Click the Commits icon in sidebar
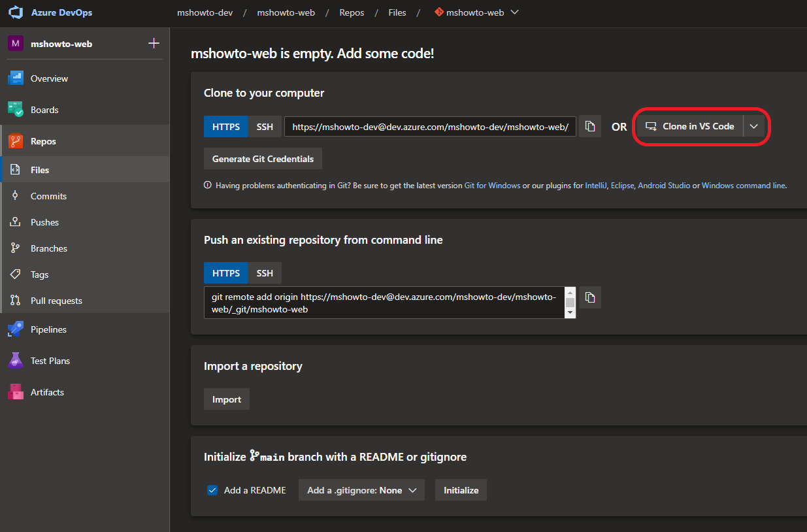 [x=15, y=196]
